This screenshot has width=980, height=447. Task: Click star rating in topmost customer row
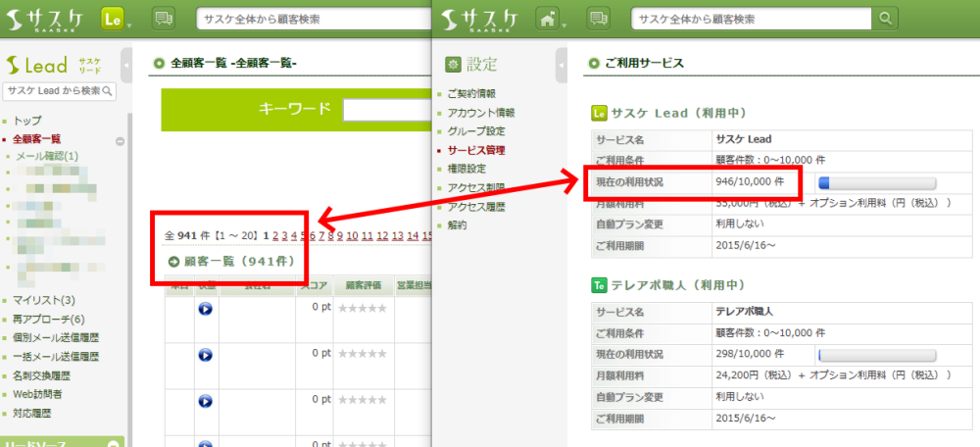(x=363, y=308)
